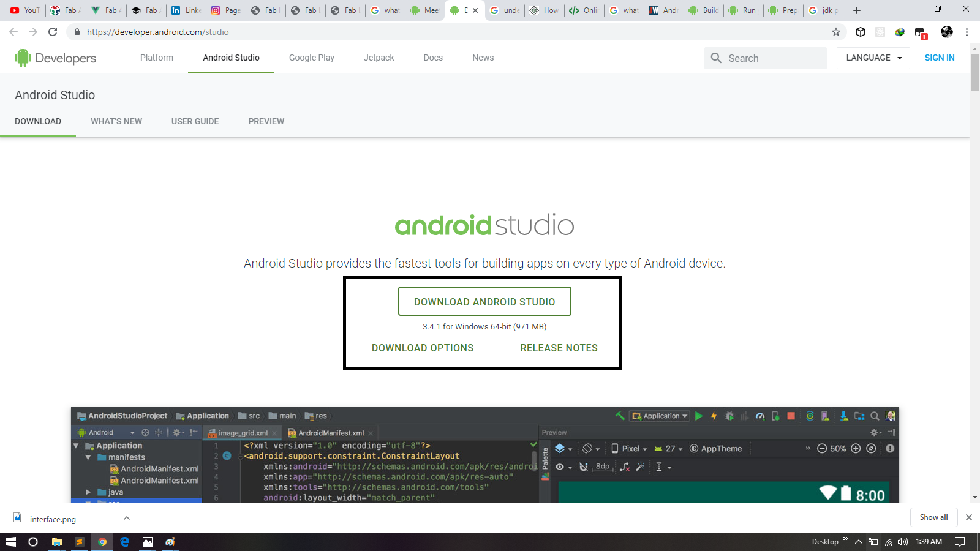
Task: Open the extension with red badge 1
Action: (x=921, y=33)
